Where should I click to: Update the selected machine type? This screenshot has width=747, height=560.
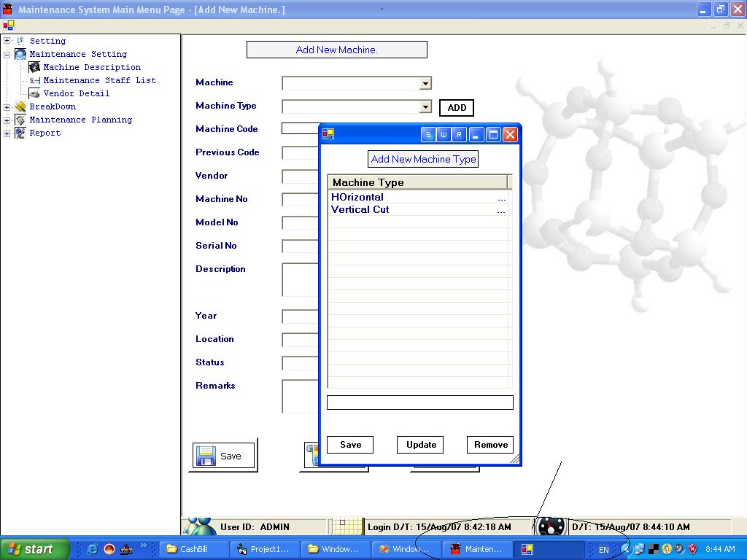click(x=420, y=445)
